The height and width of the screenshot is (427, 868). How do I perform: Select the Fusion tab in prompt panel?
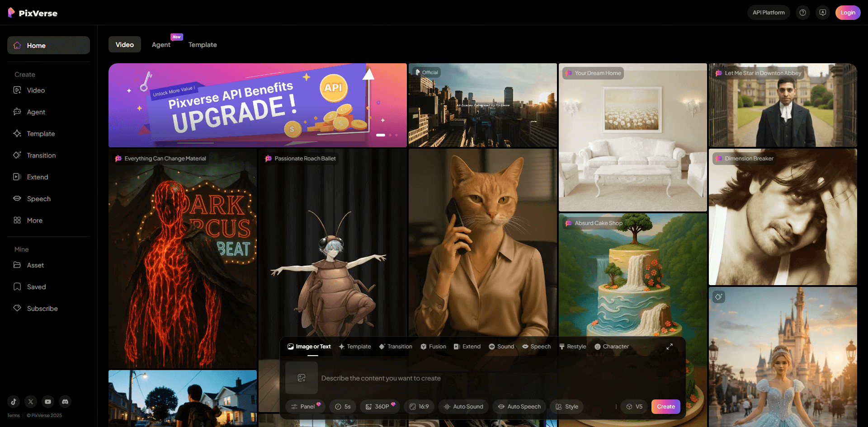coord(433,347)
